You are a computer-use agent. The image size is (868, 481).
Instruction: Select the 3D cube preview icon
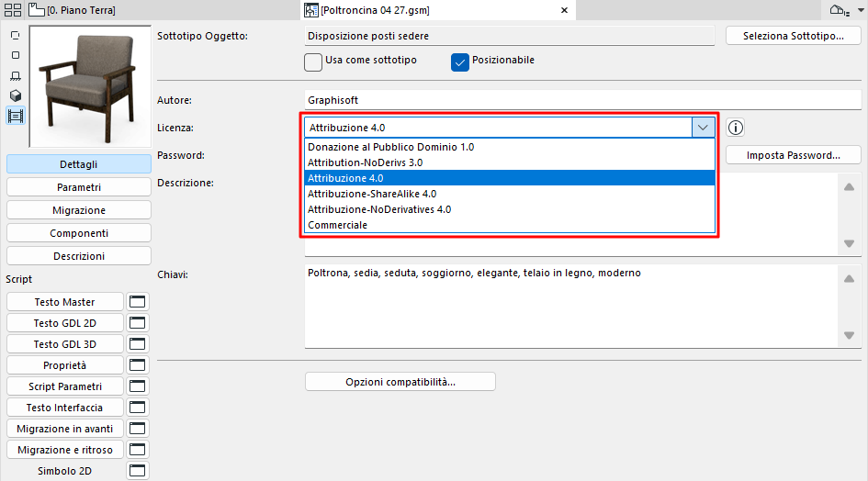(x=16, y=95)
